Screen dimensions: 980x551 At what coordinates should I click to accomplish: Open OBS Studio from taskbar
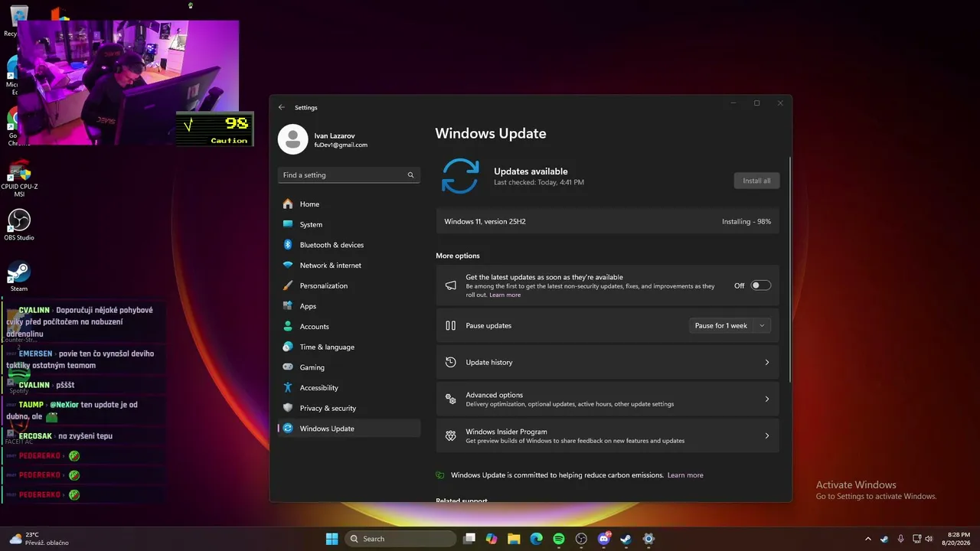coord(581,539)
